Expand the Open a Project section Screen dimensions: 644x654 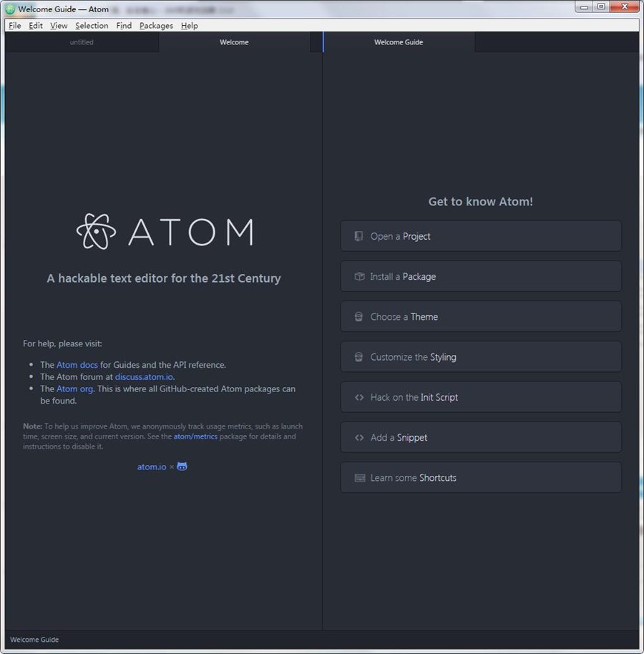[480, 236]
